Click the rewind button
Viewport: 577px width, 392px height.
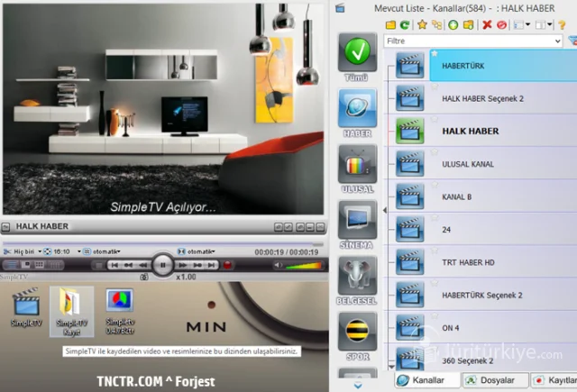[142, 265]
